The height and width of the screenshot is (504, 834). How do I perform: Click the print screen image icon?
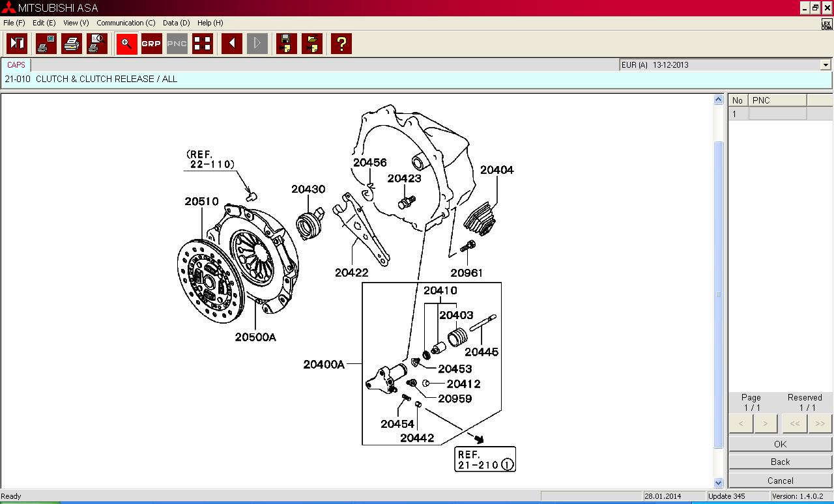pyautogui.click(x=46, y=44)
